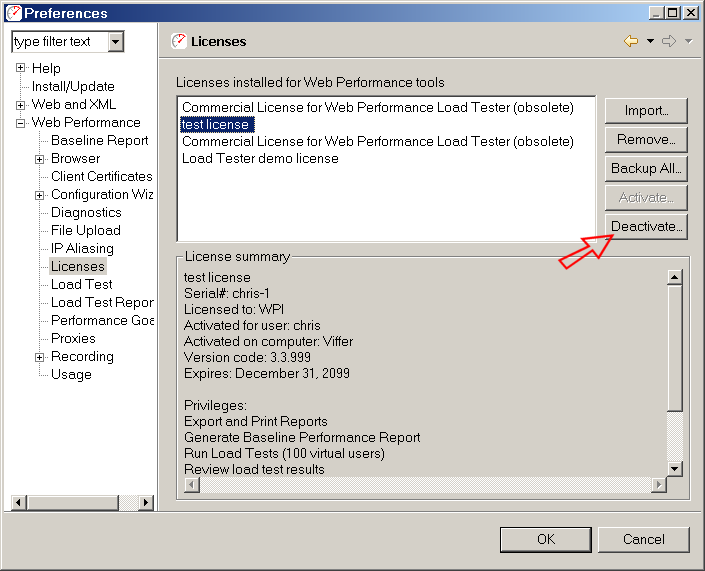Click tree panel scroll right arrow
This screenshot has height=571, width=705.
pos(146,503)
